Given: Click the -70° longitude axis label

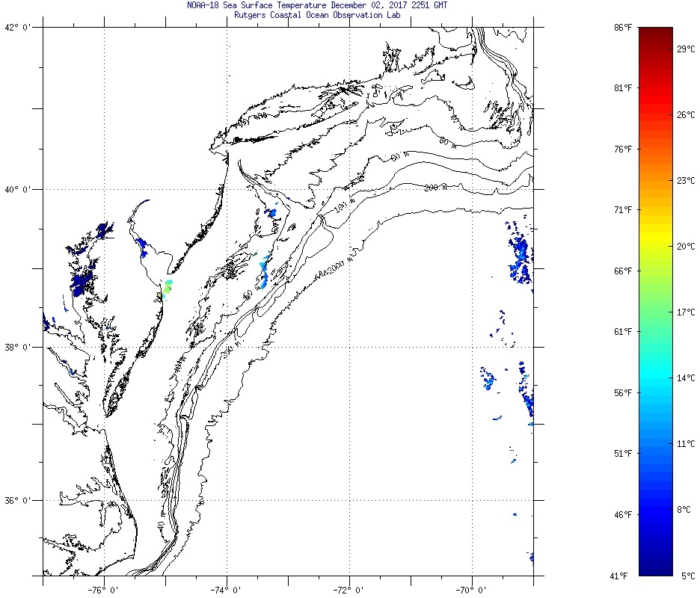Looking at the screenshot, I should tap(471, 589).
